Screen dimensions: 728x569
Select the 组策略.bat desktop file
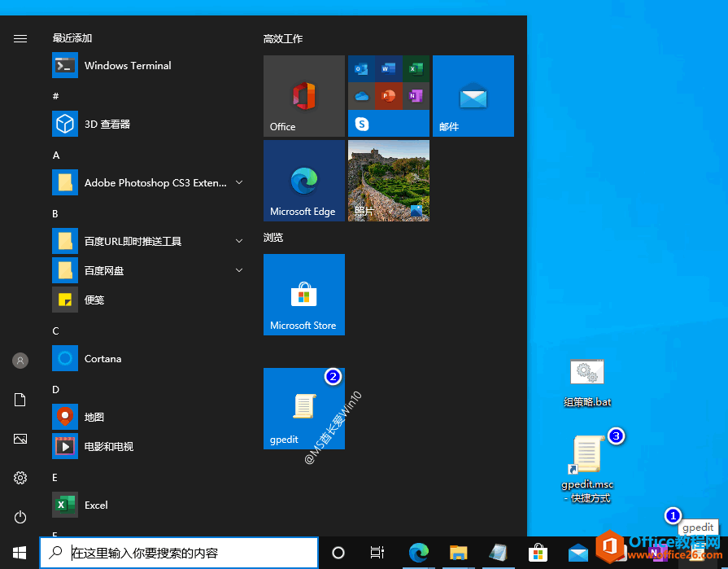click(587, 383)
